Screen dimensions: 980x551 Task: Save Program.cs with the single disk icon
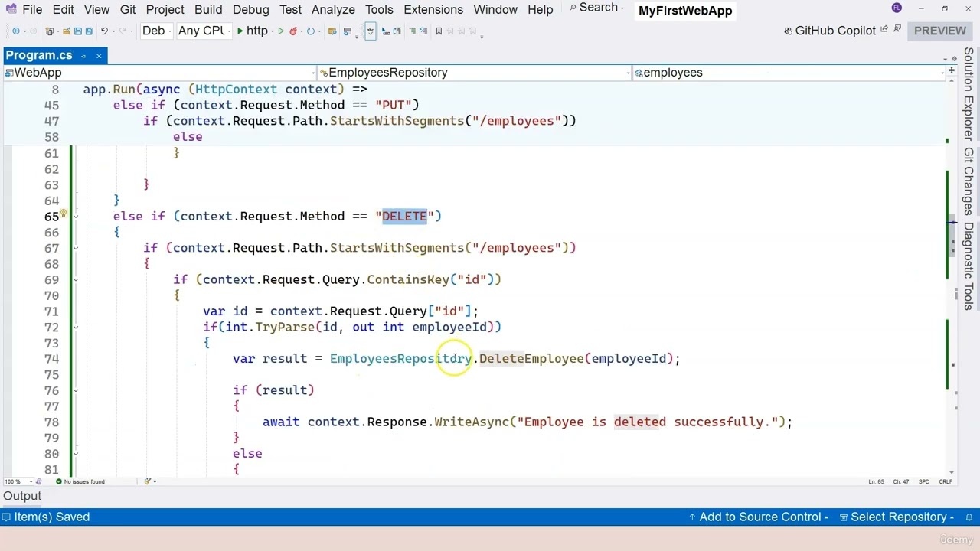click(x=78, y=31)
